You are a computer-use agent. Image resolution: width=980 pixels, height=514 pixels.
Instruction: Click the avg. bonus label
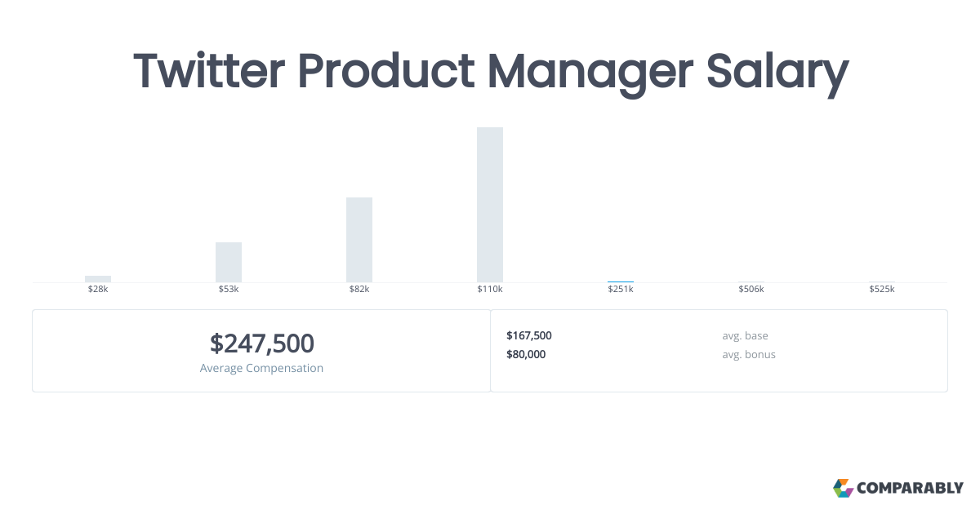(x=749, y=354)
